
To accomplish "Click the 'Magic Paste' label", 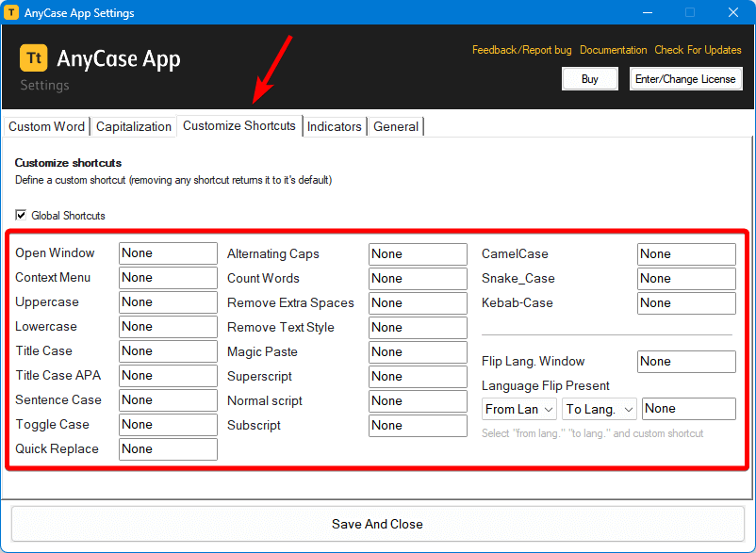I will point(262,352).
